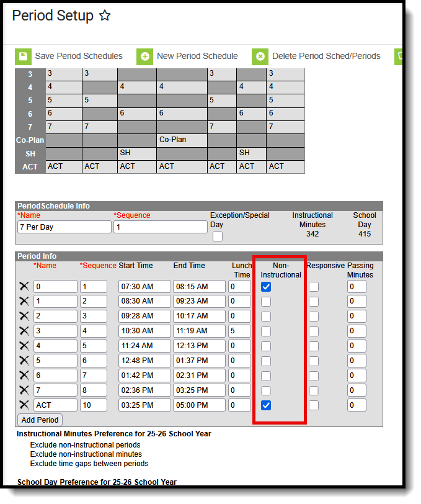
Task: Delete the period starting 01:42 PM
Action: point(24,376)
